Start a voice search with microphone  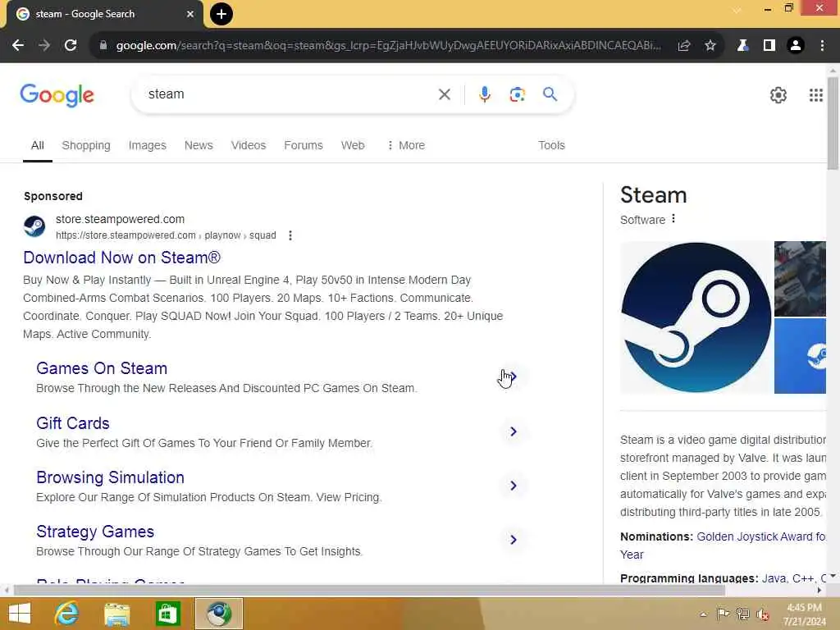coord(484,95)
